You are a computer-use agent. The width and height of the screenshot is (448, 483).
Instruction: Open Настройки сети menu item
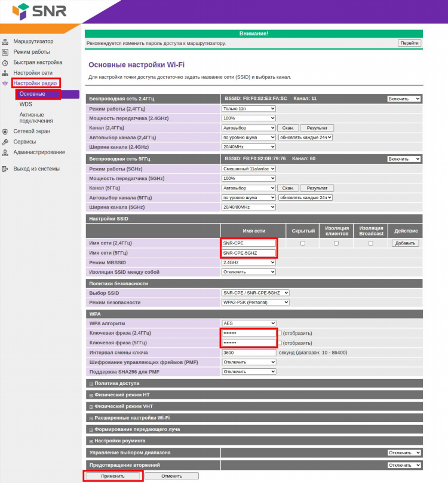[x=33, y=73]
